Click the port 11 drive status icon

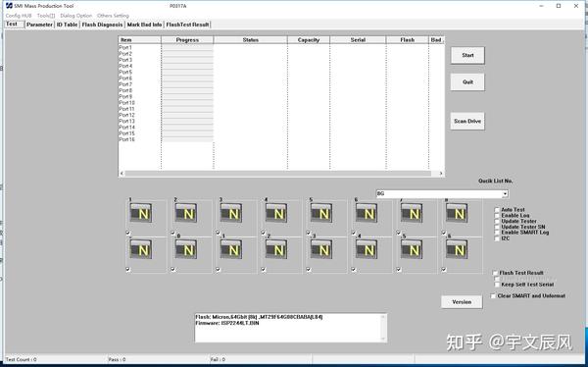231,249
